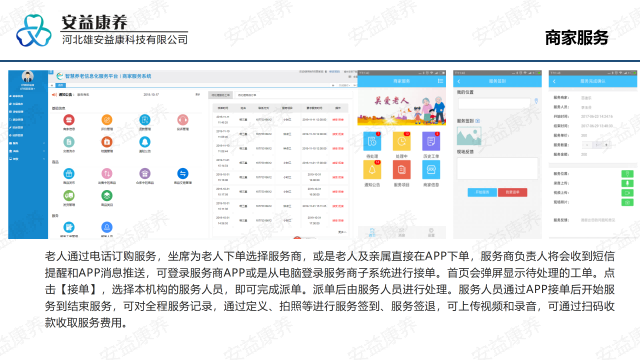Open the list menu icon in mobile header

coord(440,81)
